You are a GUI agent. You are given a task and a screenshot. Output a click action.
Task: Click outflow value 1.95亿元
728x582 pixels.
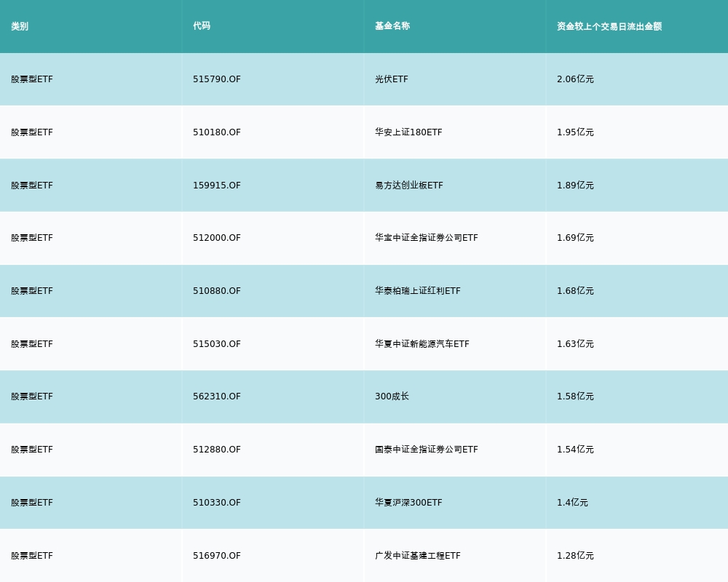[x=575, y=132]
